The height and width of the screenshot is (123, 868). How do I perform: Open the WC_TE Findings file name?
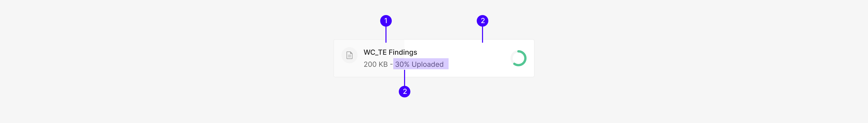pos(390,52)
